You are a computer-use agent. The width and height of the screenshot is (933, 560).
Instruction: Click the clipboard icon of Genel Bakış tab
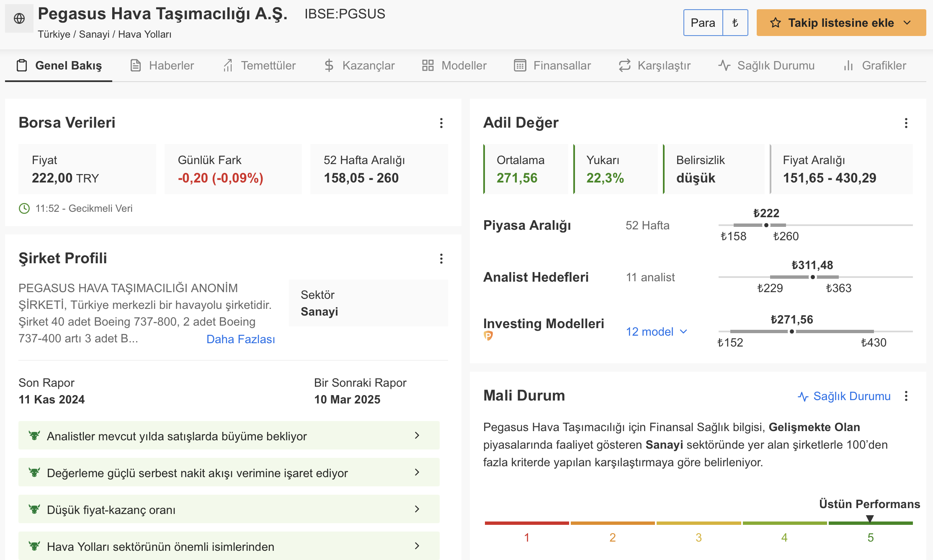click(22, 65)
